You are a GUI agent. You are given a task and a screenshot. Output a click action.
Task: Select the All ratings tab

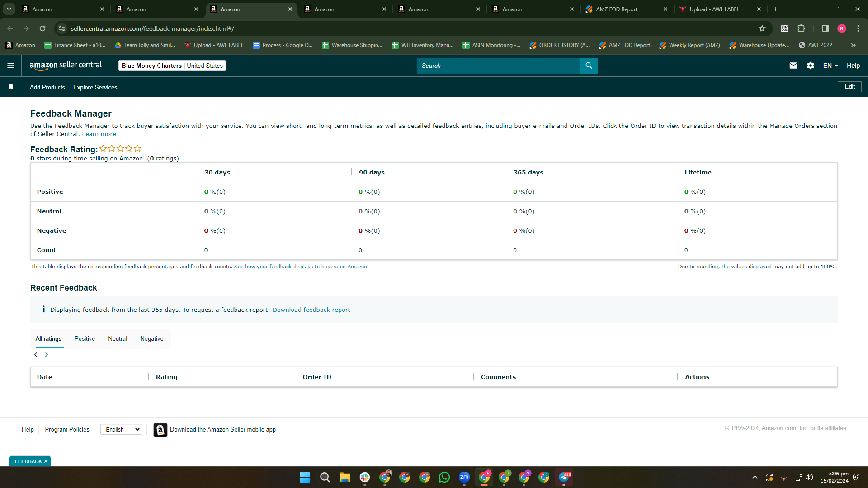[x=48, y=339]
